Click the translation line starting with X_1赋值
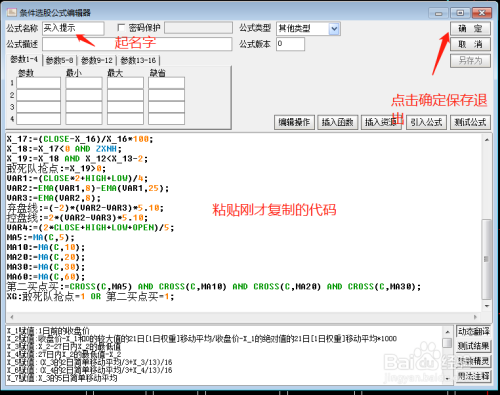This screenshot has width=500, height=395. pyautogui.click(x=48, y=331)
